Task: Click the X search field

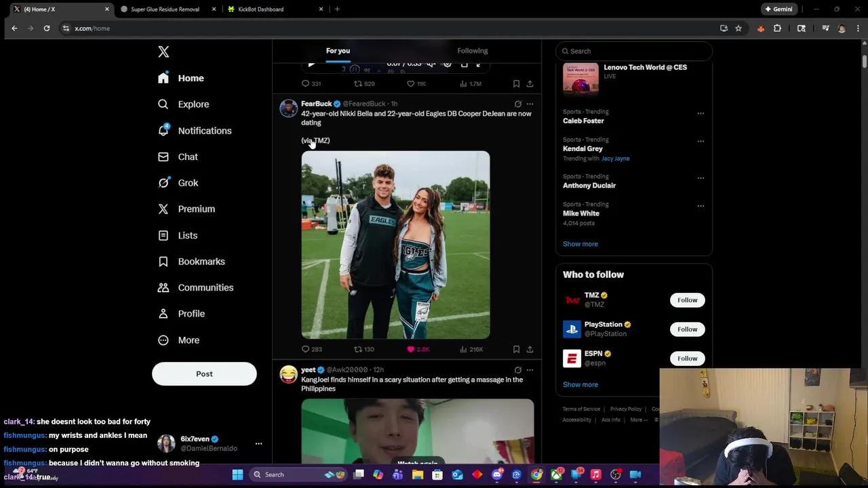Action: 634,51
